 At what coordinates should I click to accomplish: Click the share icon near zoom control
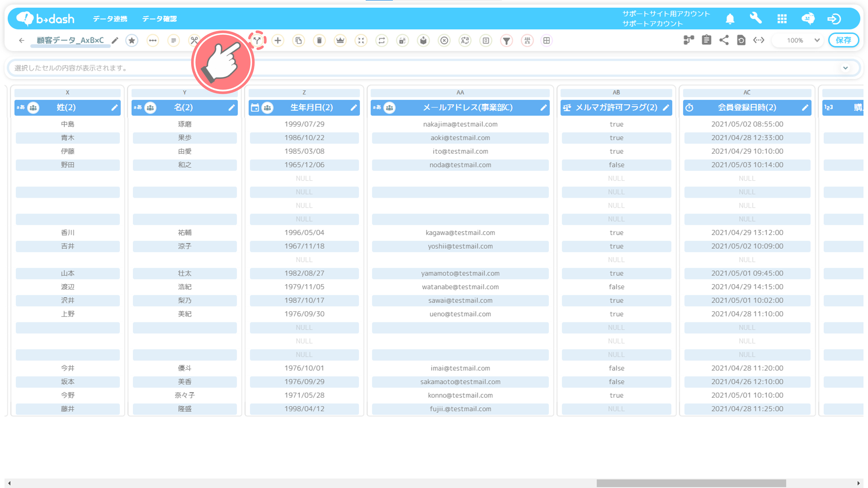[724, 40]
